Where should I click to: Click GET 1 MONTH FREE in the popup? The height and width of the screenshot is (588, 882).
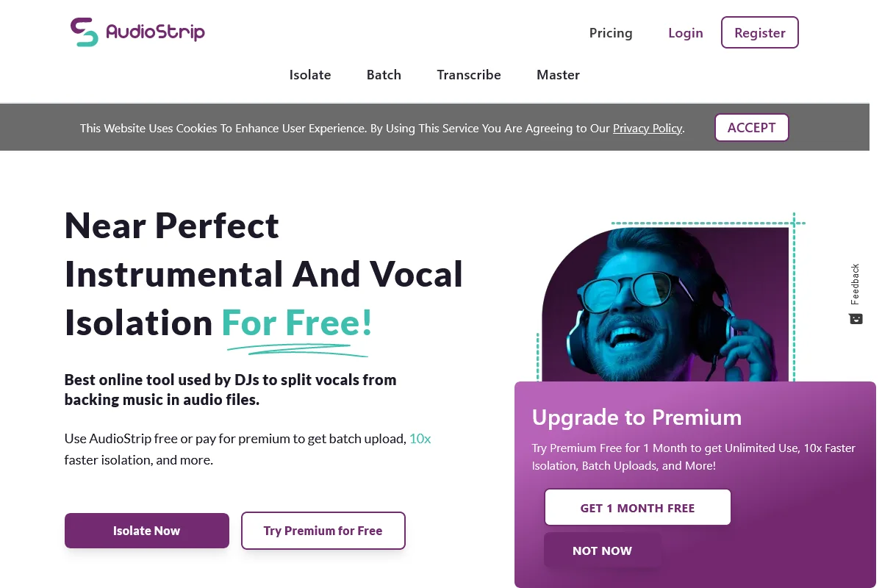coord(637,507)
